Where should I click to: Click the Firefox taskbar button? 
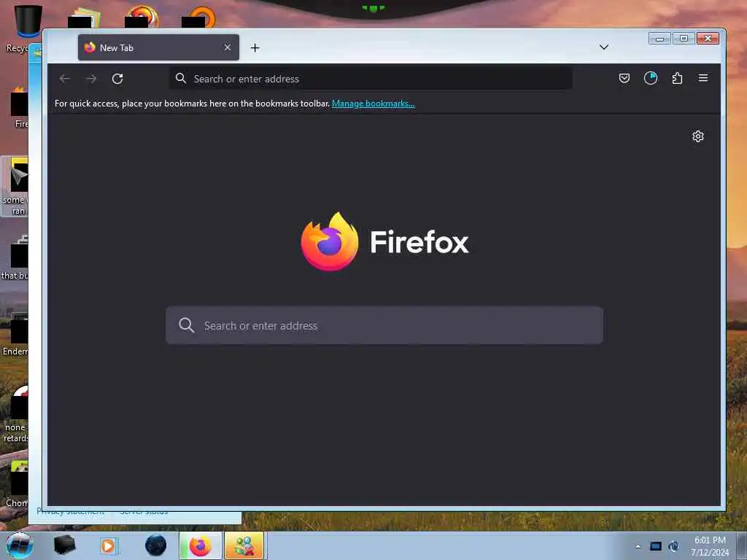coord(201,545)
